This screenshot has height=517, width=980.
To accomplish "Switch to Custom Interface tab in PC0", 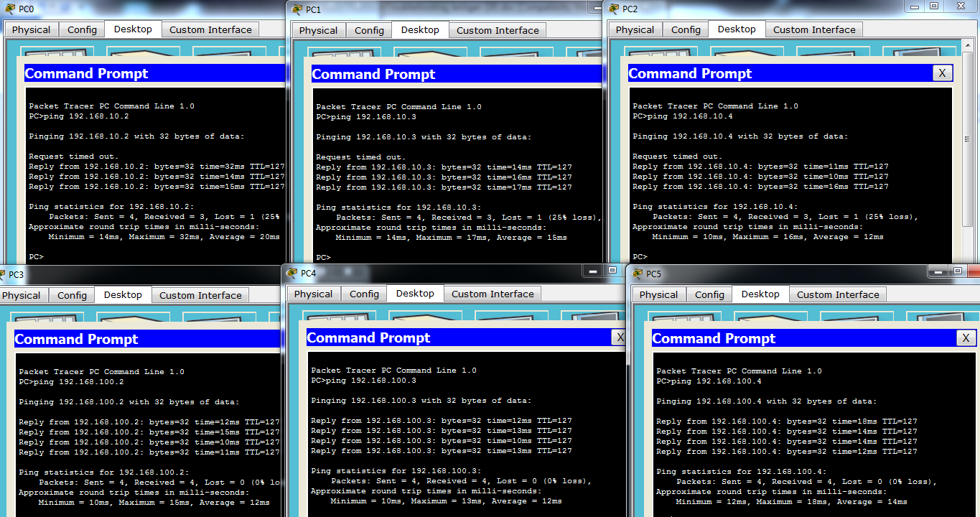I will 210,30.
